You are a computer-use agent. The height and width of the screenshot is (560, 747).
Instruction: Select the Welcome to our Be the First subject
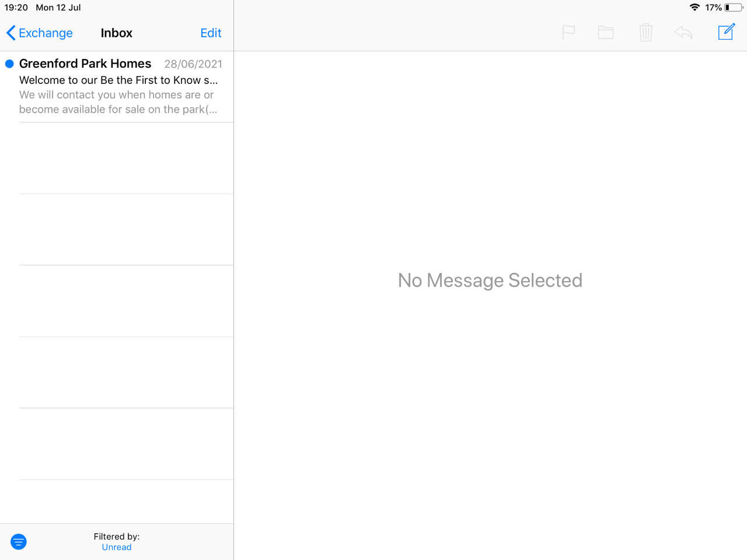[118, 80]
